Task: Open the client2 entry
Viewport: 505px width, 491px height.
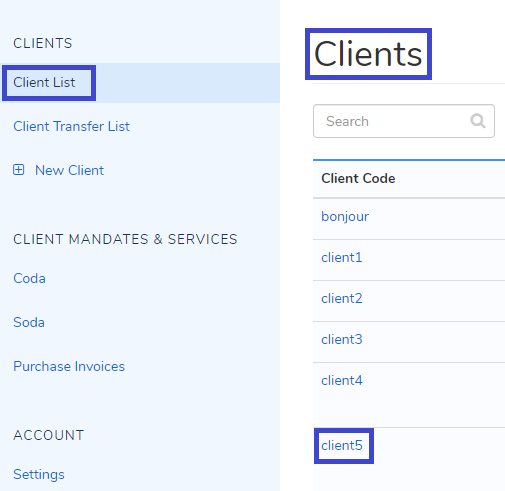Action: 342,299
